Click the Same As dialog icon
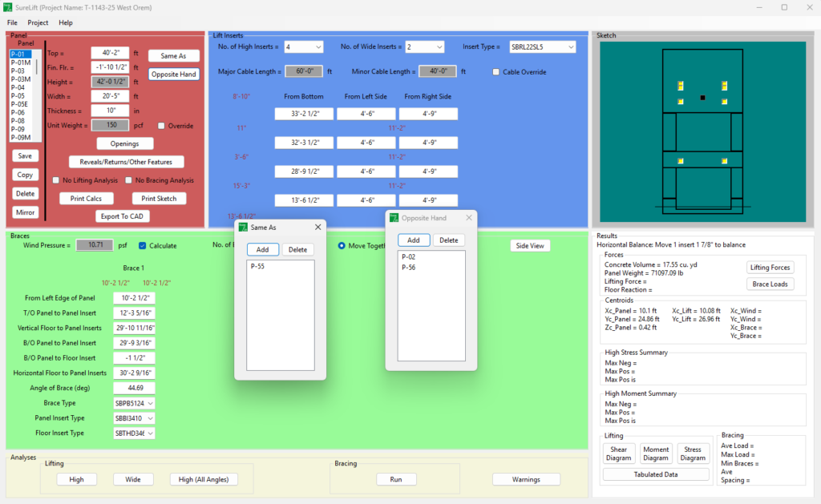The width and height of the screenshot is (821, 504). (x=243, y=228)
